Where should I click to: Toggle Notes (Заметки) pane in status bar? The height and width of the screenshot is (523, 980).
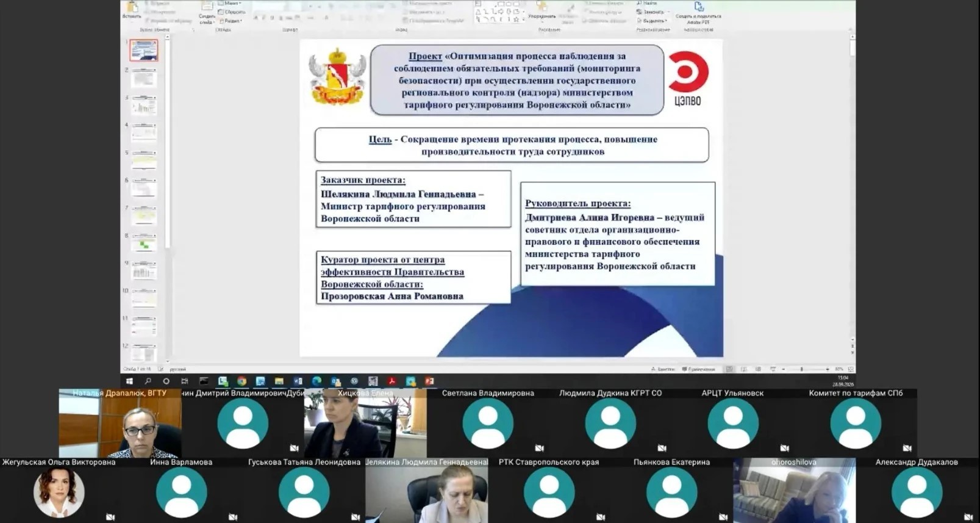pyautogui.click(x=663, y=369)
